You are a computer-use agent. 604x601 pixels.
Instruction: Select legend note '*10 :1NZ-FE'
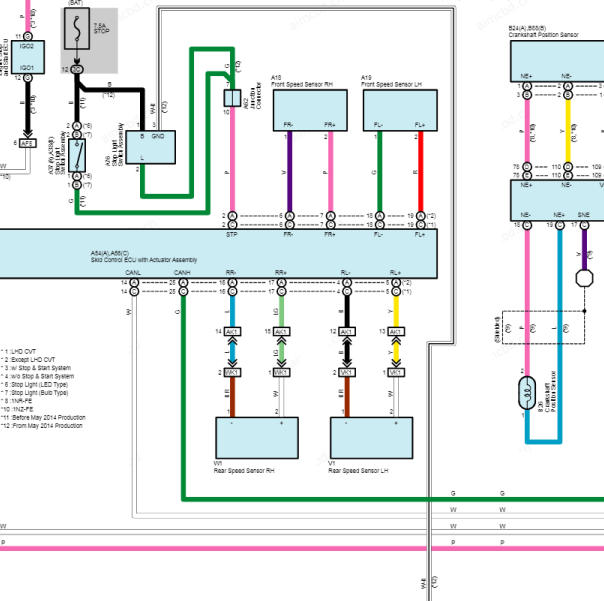(17, 409)
